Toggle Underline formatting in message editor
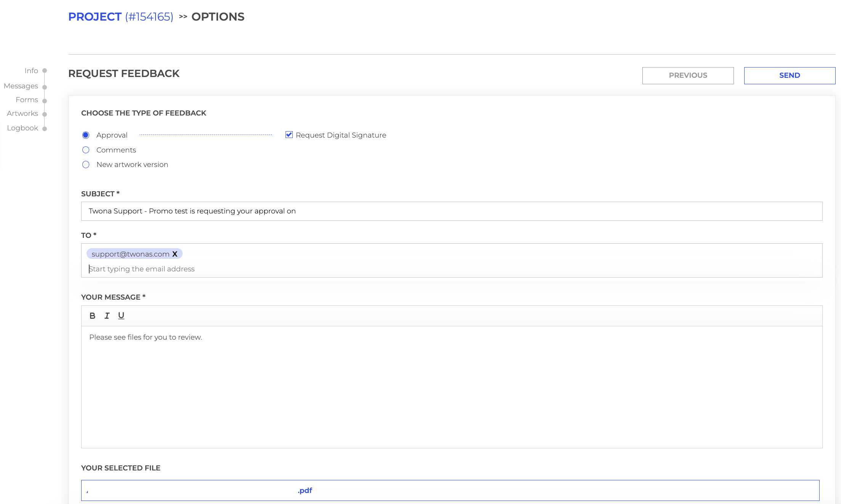 pos(121,316)
